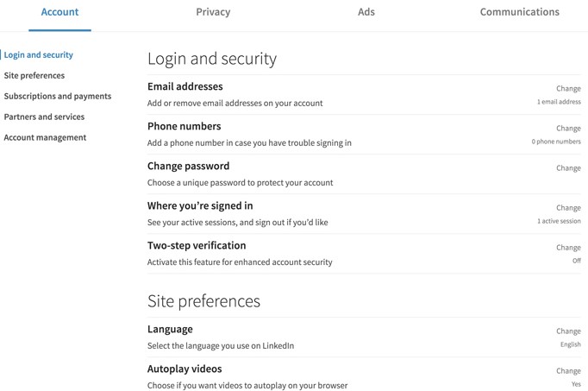Open Subscriptions and payments section
Image resolution: width=588 pixels, height=391 pixels.
[x=58, y=97]
